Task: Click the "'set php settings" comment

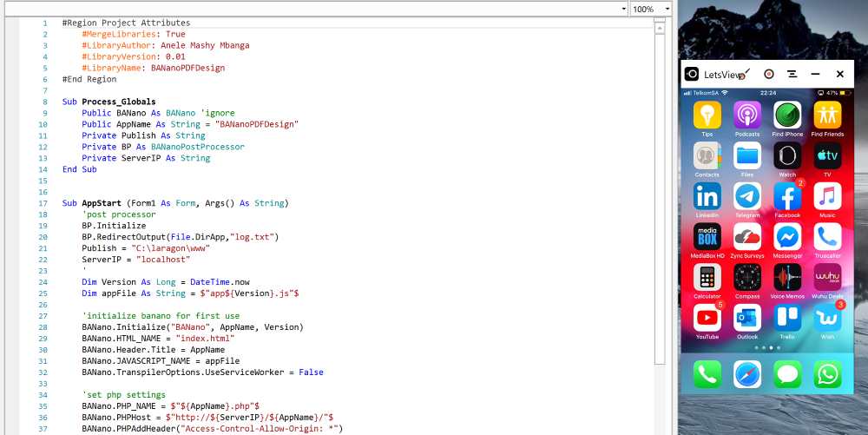Action: point(124,395)
